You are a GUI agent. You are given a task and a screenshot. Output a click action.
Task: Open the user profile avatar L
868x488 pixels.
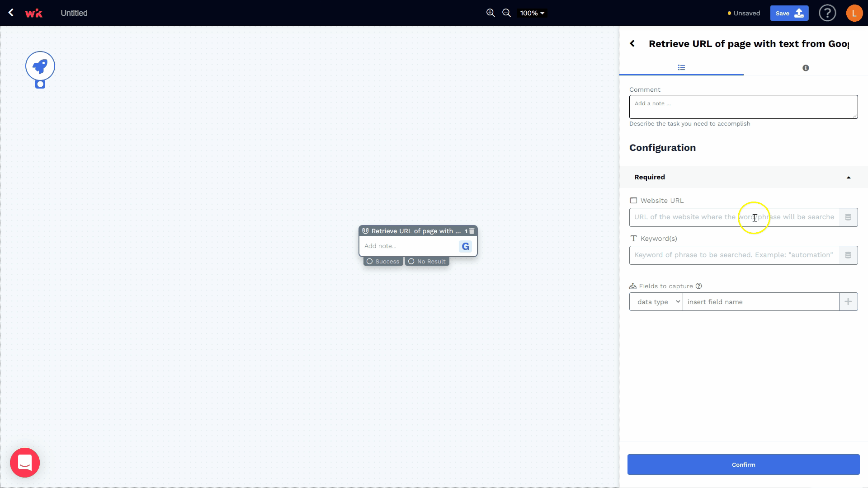[x=854, y=13]
